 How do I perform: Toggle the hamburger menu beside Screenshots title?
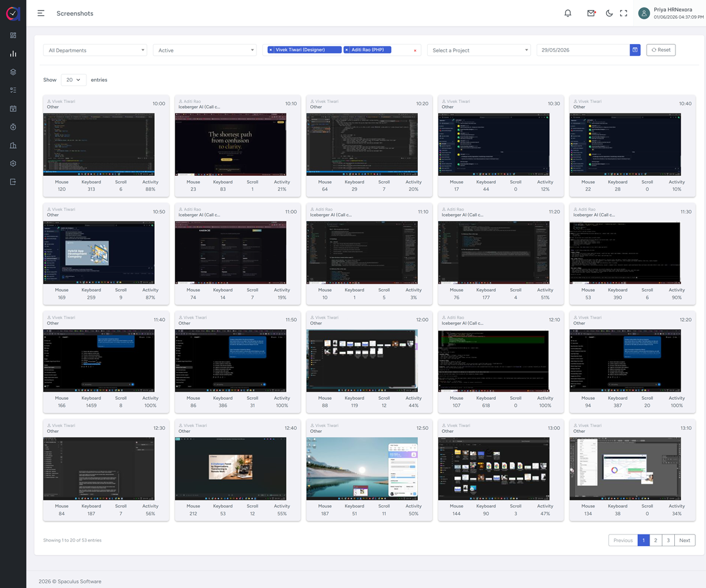coord(41,13)
